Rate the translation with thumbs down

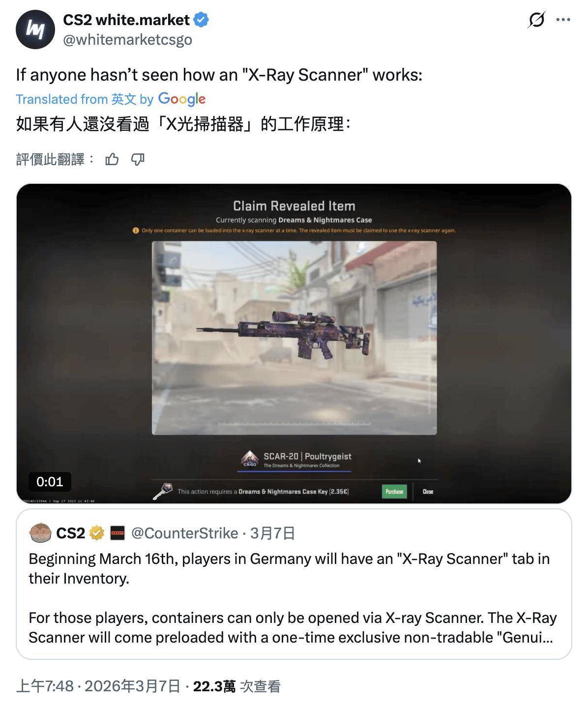click(138, 159)
